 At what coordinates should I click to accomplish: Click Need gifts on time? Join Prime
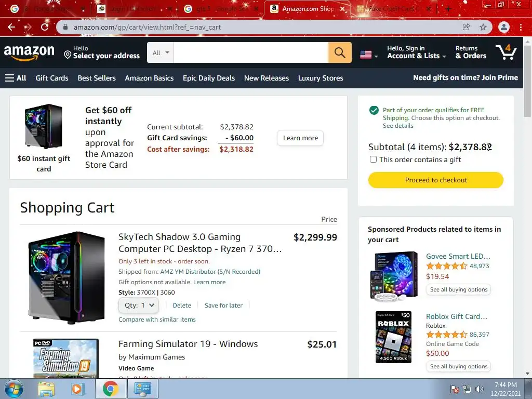(x=465, y=77)
